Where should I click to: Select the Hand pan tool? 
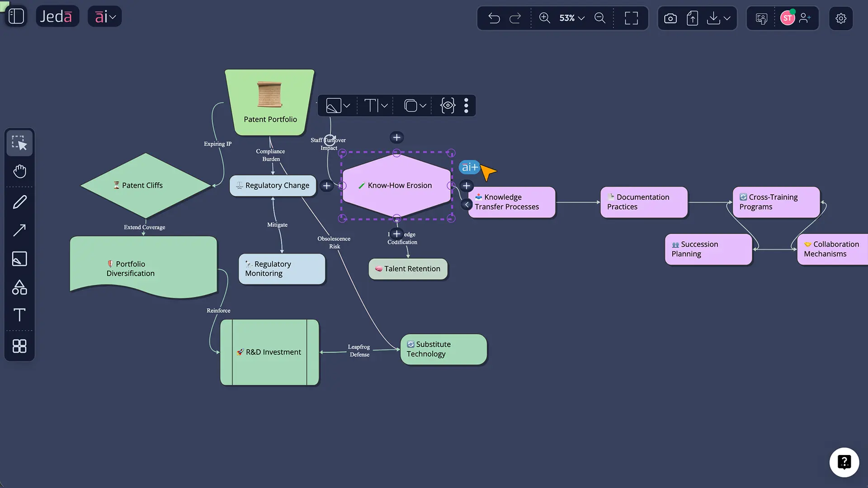[19, 171]
